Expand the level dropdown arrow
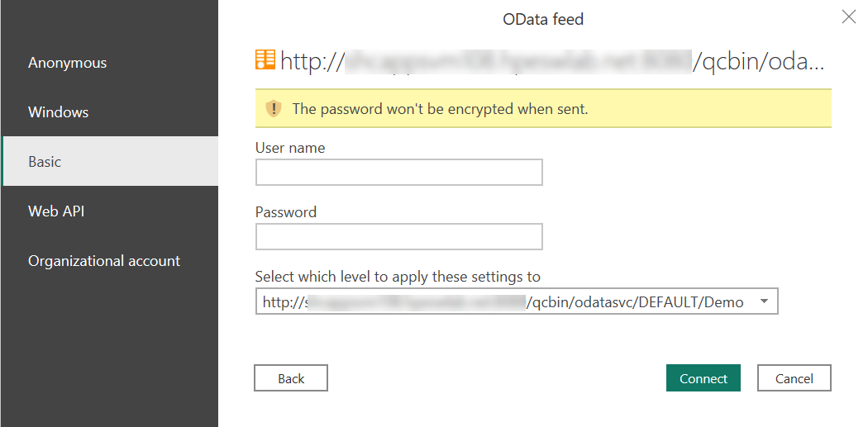 764,301
